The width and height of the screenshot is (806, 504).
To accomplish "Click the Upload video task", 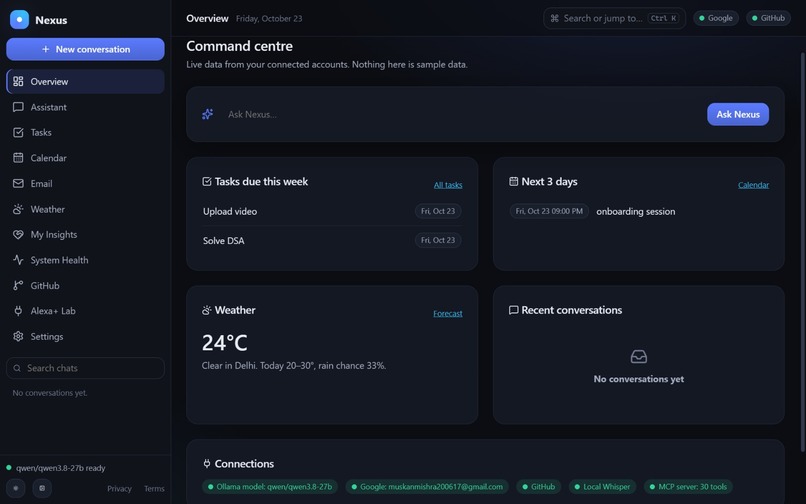I will 230,211.
